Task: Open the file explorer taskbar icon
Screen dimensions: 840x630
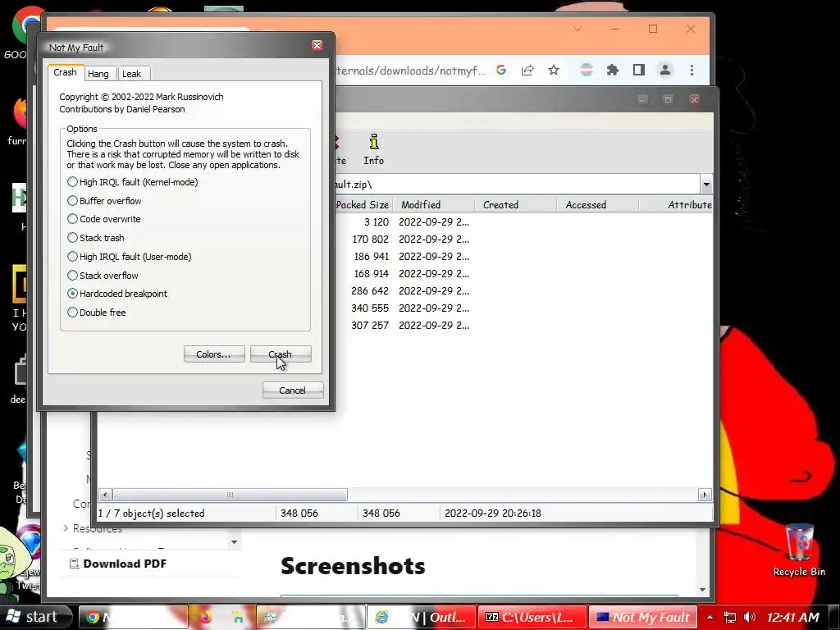Action: (237, 617)
